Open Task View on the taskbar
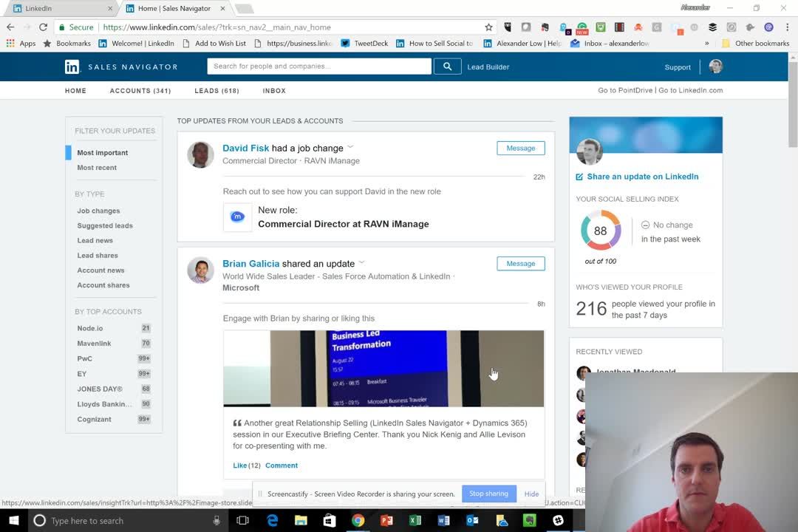The image size is (798, 532). click(243, 520)
